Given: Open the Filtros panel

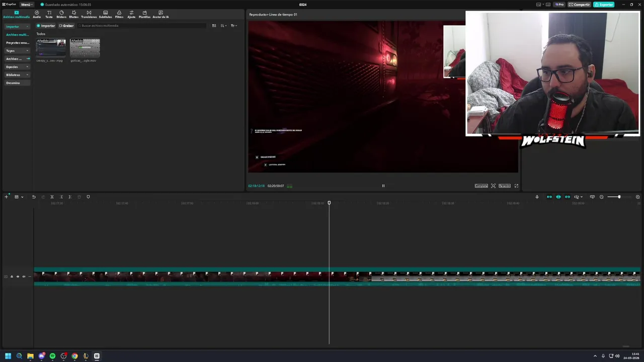Looking at the screenshot, I should point(119,14).
